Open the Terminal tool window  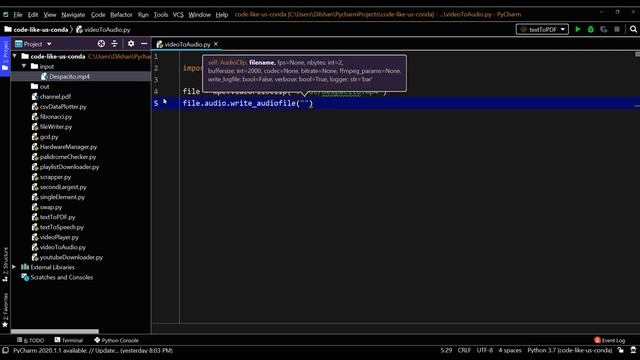point(69,340)
